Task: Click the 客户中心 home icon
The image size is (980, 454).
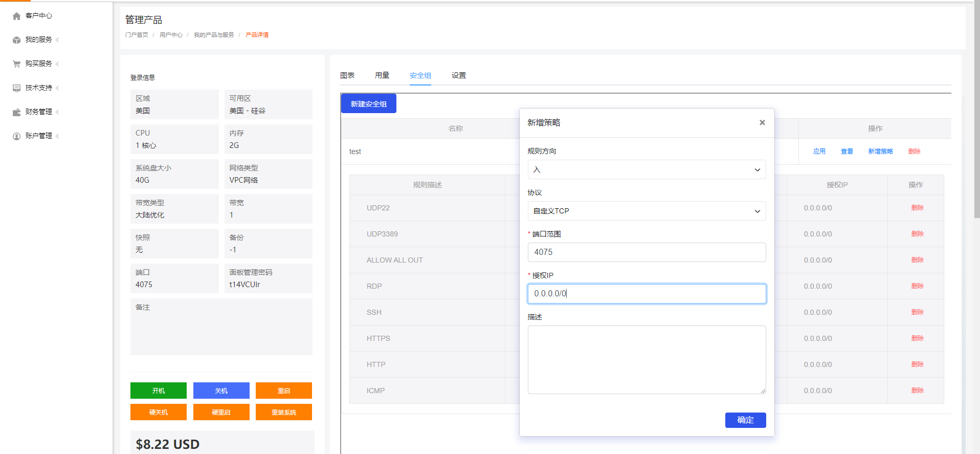Action: [16, 16]
